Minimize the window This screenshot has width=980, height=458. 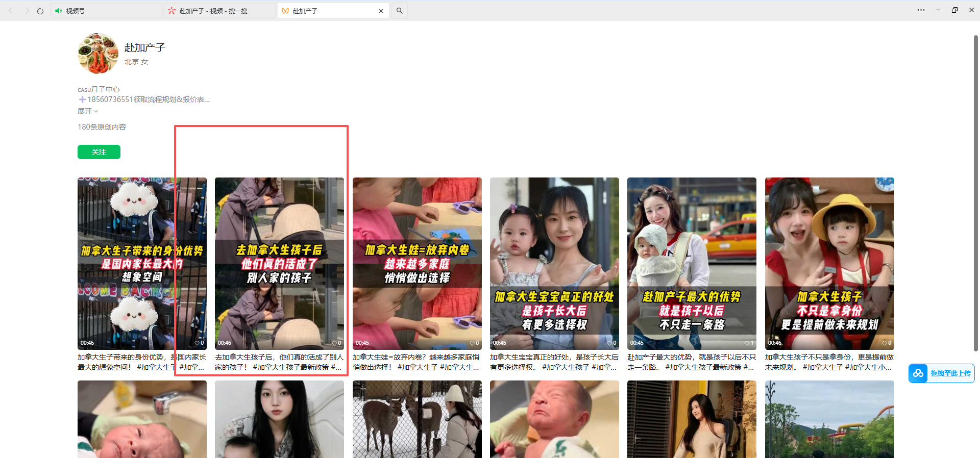(938, 10)
